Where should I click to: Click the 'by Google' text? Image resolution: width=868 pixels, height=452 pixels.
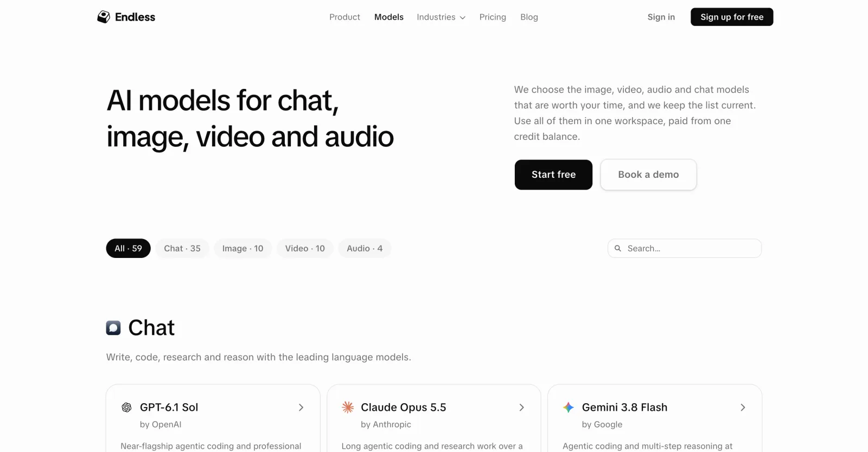coord(602,424)
